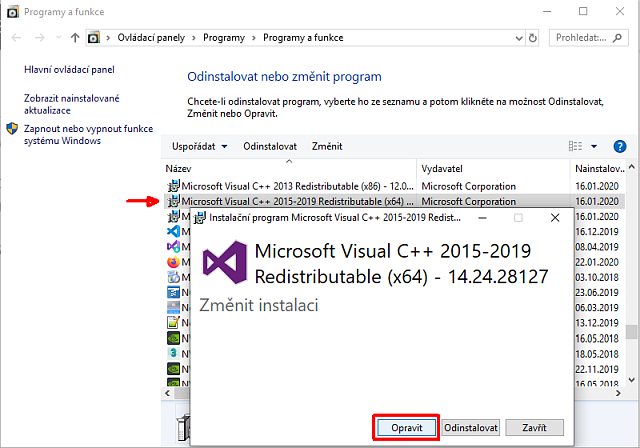Refresh the Programy a funkce view
Screen dimensions: 640x448
pos(532,38)
